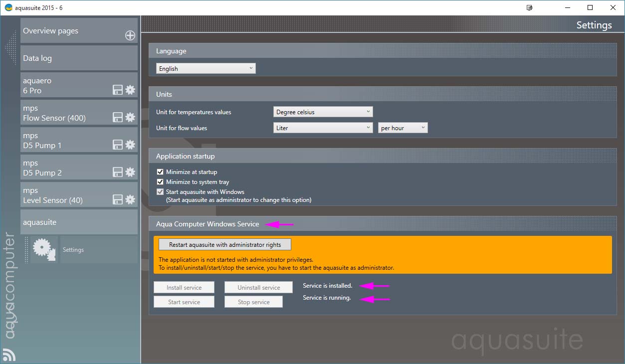Open the gear icon for D5 Pump 2

pyautogui.click(x=130, y=172)
